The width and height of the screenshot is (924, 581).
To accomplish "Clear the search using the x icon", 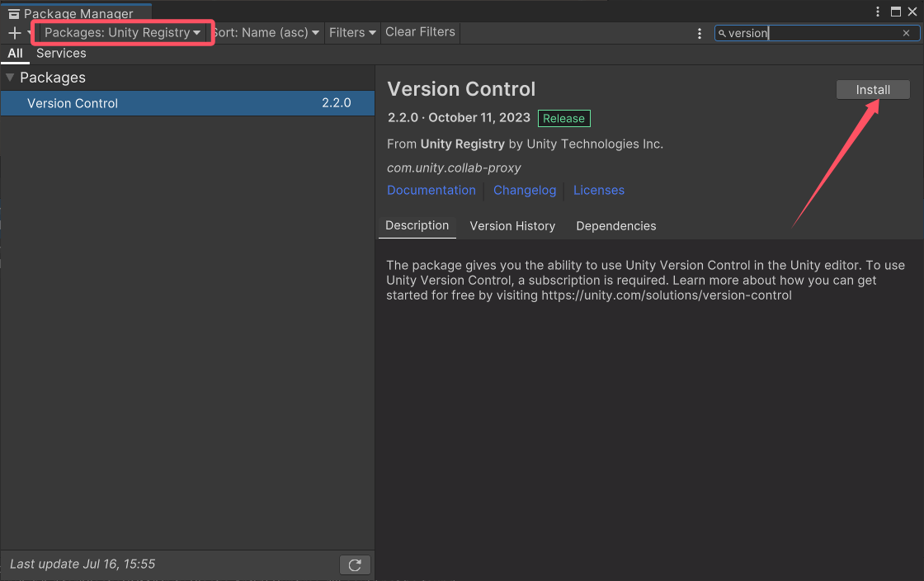I will pyautogui.click(x=906, y=33).
